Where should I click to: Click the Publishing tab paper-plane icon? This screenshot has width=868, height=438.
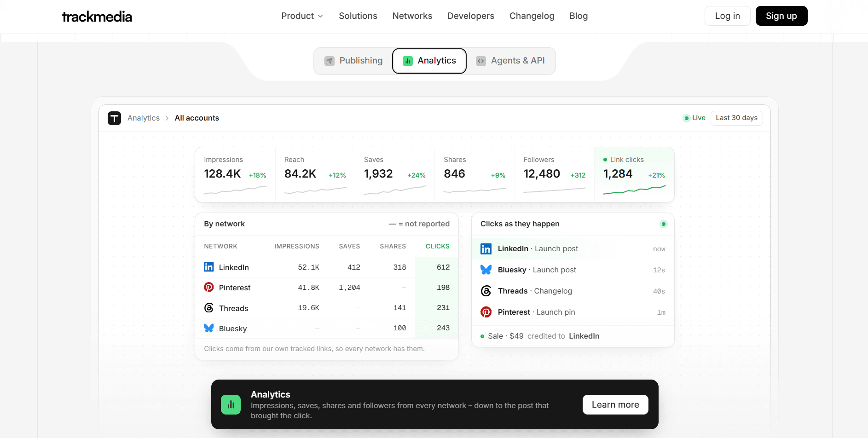pos(330,61)
